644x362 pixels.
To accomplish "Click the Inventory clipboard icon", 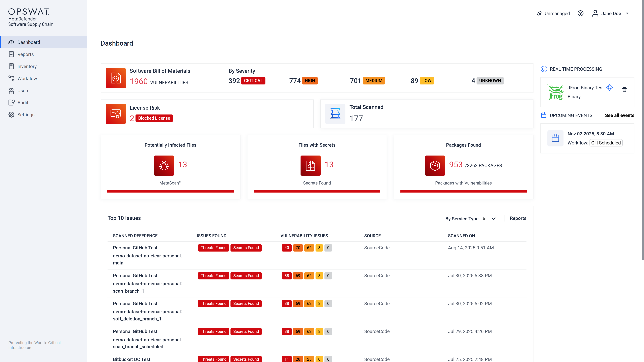I will pyautogui.click(x=11, y=66).
